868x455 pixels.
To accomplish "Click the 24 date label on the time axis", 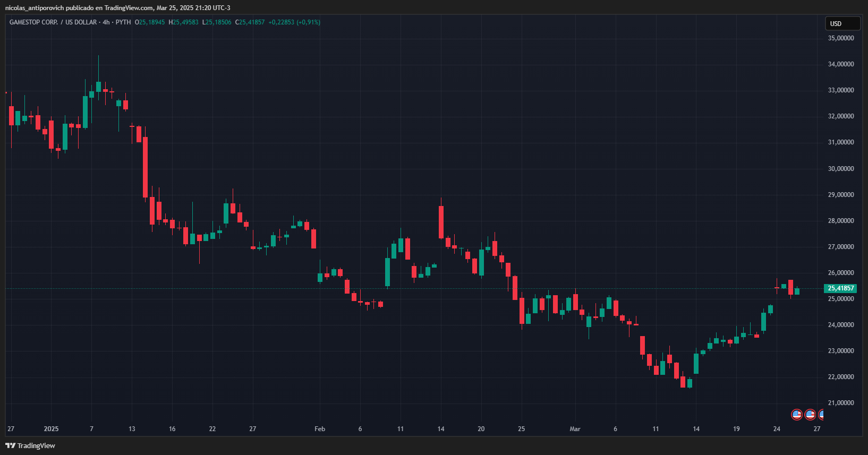I will point(777,429).
